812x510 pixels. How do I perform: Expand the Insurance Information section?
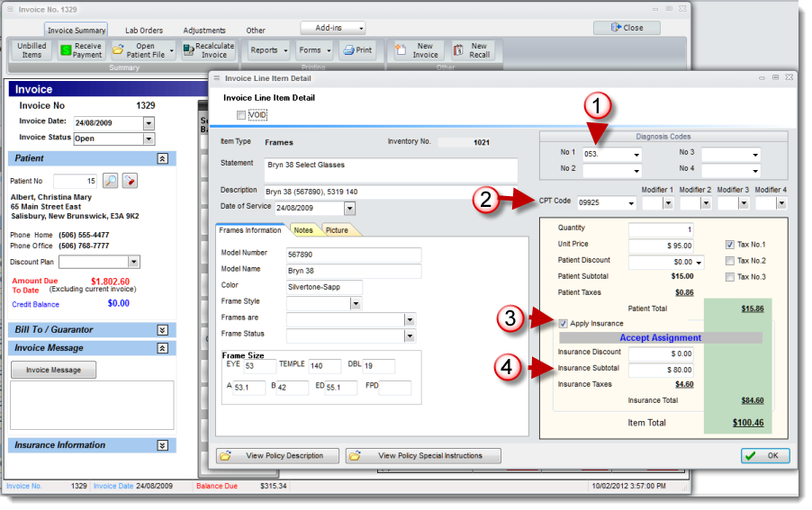point(163,445)
